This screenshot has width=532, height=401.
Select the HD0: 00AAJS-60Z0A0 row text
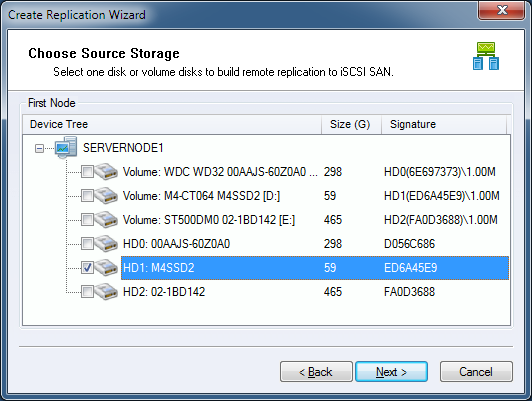(x=176, y=244)
